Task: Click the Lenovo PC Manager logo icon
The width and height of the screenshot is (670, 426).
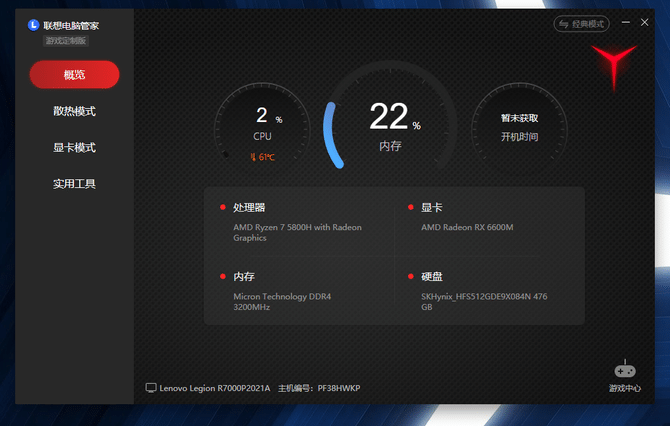Action: [x=34, y=24]
